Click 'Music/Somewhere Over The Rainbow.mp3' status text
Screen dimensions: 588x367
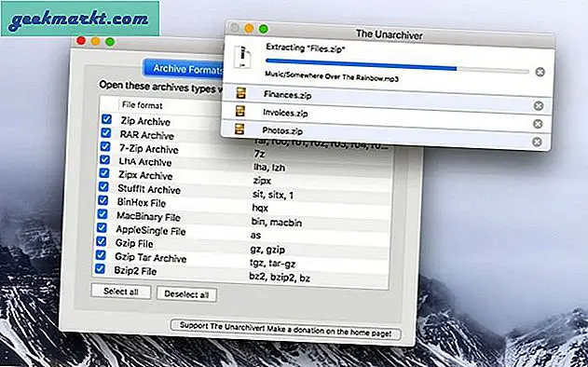click(x=331, y=75)
